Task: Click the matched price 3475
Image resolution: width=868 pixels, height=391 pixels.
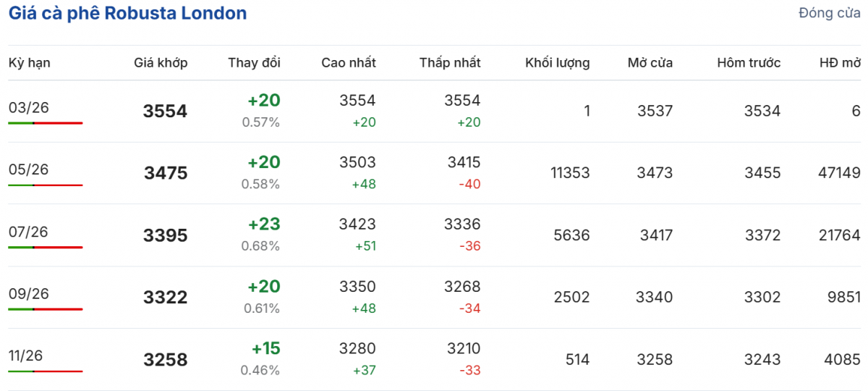Action: [165, 173]
